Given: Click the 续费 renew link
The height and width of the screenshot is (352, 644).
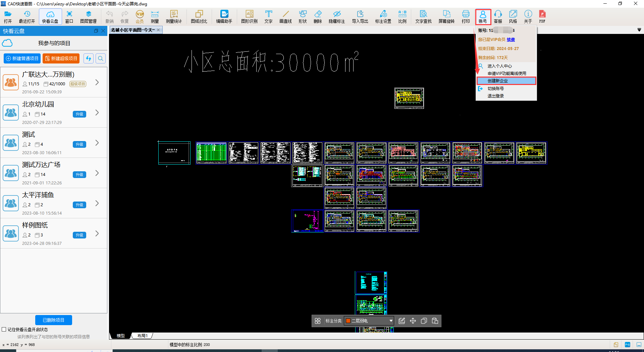Looking at the screenshot, I should (x=511, y=40).
